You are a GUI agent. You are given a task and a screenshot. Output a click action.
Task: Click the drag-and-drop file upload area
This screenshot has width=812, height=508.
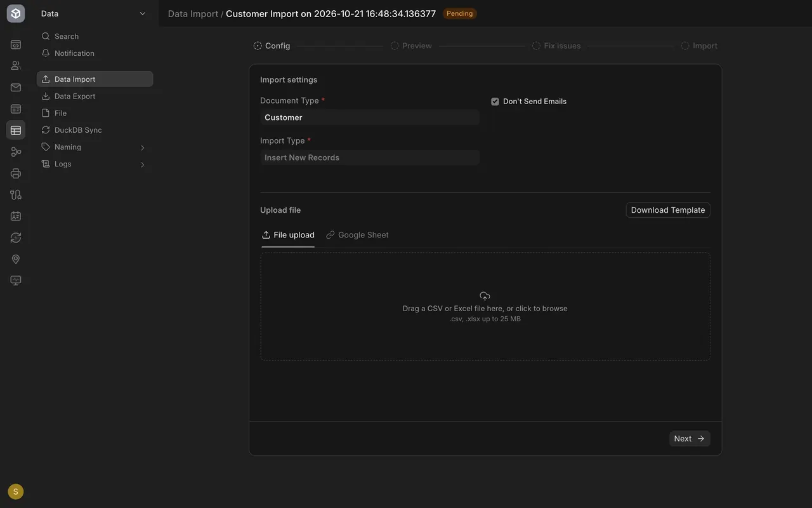[x=485, y=307]
